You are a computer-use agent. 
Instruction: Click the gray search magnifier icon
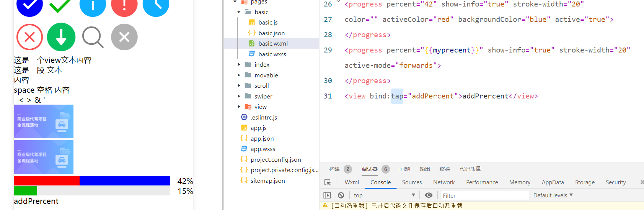(x=93, y=37)
